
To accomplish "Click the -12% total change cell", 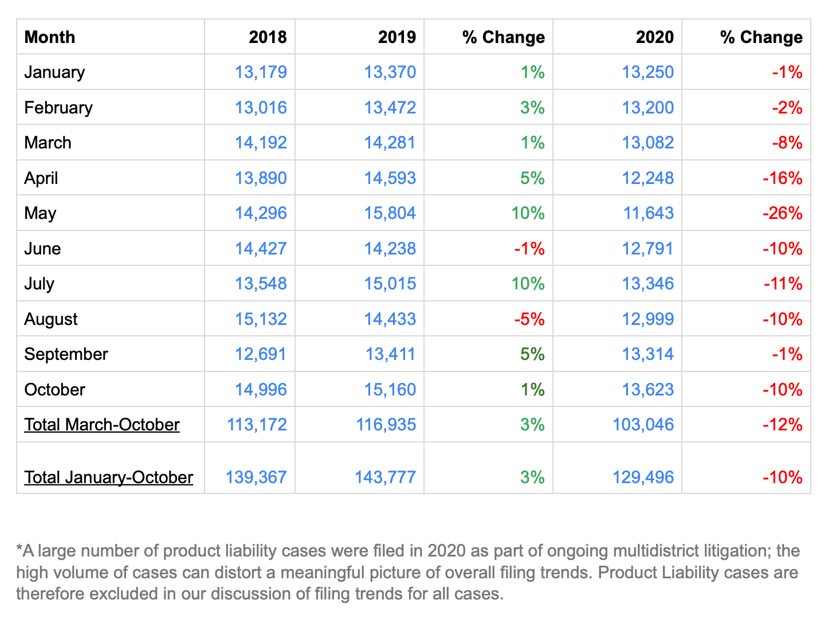I will pos(782,425).
